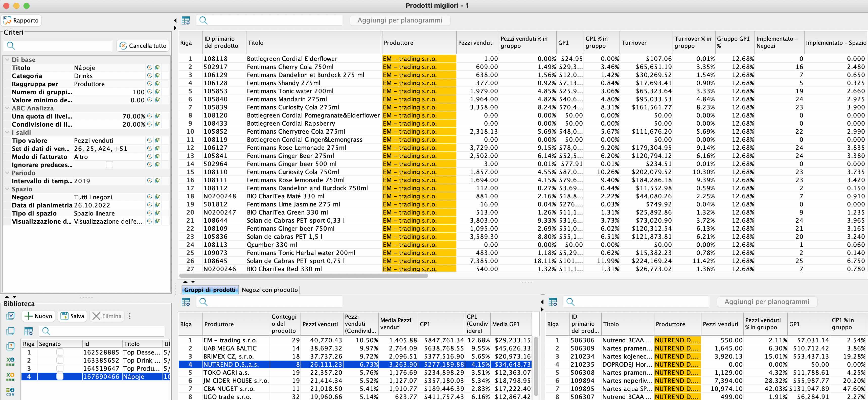Viewport: 868px width, 400px height.
Task: Click the CSV export icon
Action: click(10, 392)
